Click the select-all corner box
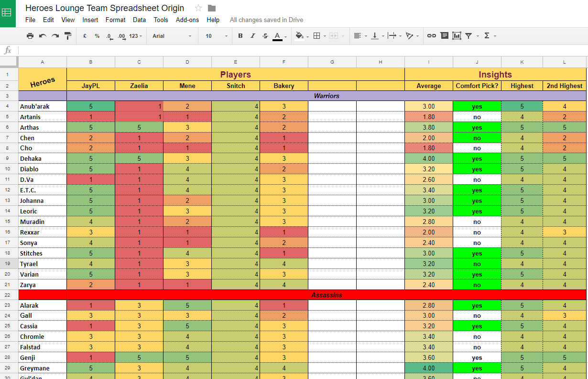The height and width of the screenshot is (379, 588). pyautogui.click(x=9, y=62)
